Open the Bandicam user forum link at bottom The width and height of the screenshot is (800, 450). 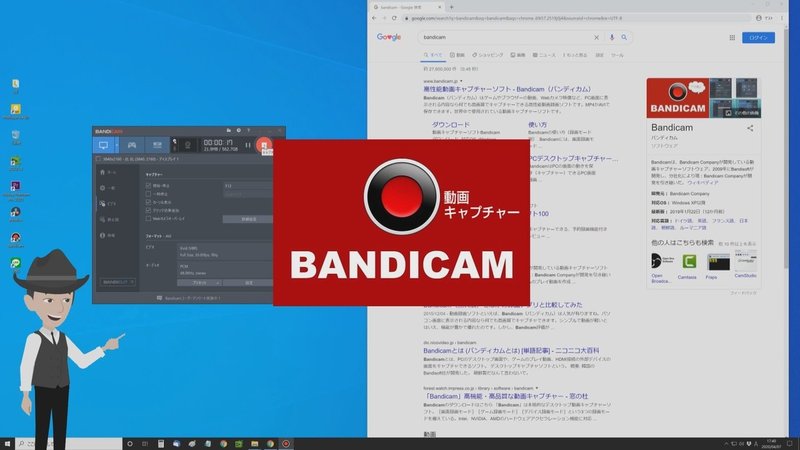[189, 298]
